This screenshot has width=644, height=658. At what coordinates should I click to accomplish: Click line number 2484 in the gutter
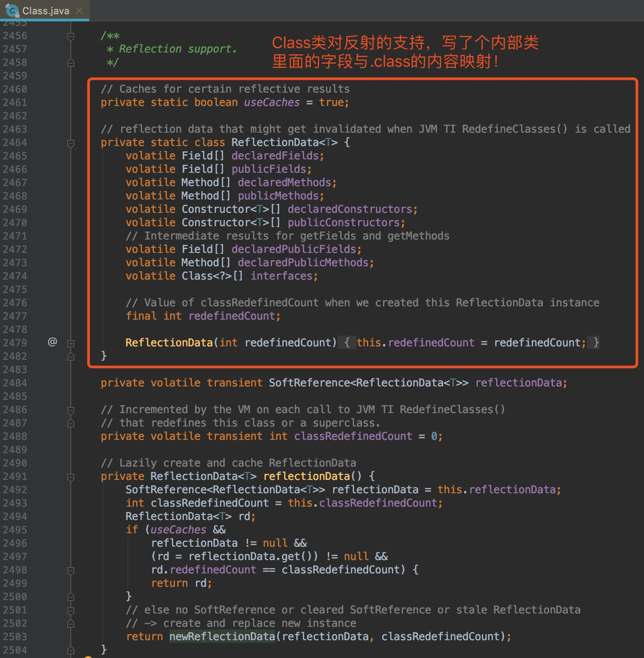click(15, 383)
